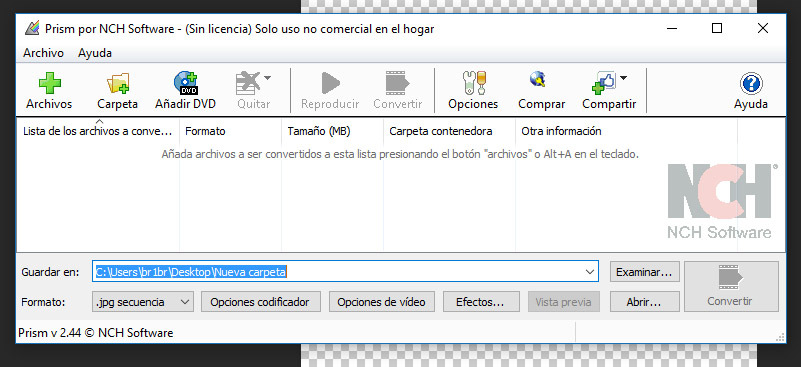The image size is (801, 367).
Task: Click the Opciones de vídeo button
Action: tap(381, 302)
